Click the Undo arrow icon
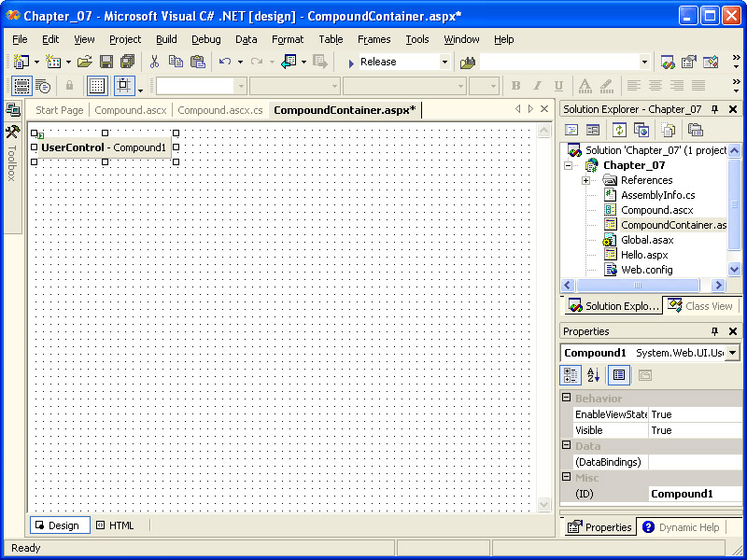This screenshot has width=747, height=560. [x=224, y=62]
